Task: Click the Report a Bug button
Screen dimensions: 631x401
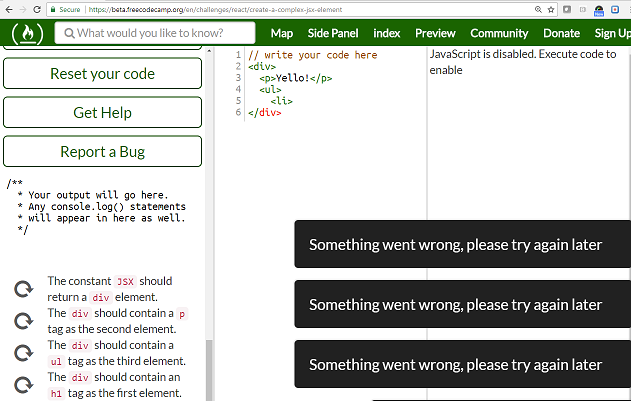Action: [x=102, y=151]
